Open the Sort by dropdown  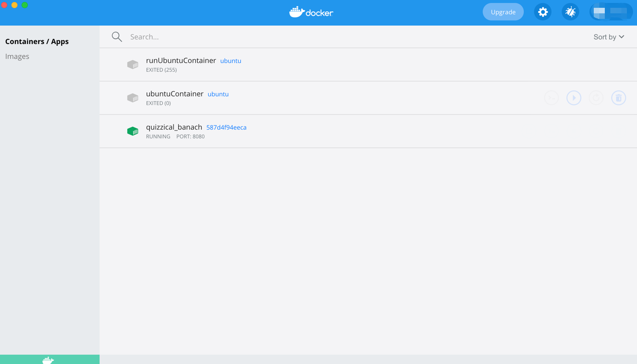(608, 36)
